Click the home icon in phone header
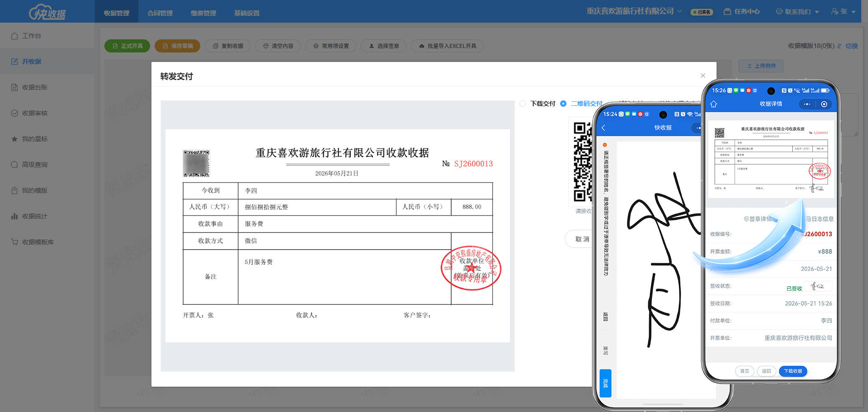This screenshot has height=412, width=868. (x=714, y=104)
